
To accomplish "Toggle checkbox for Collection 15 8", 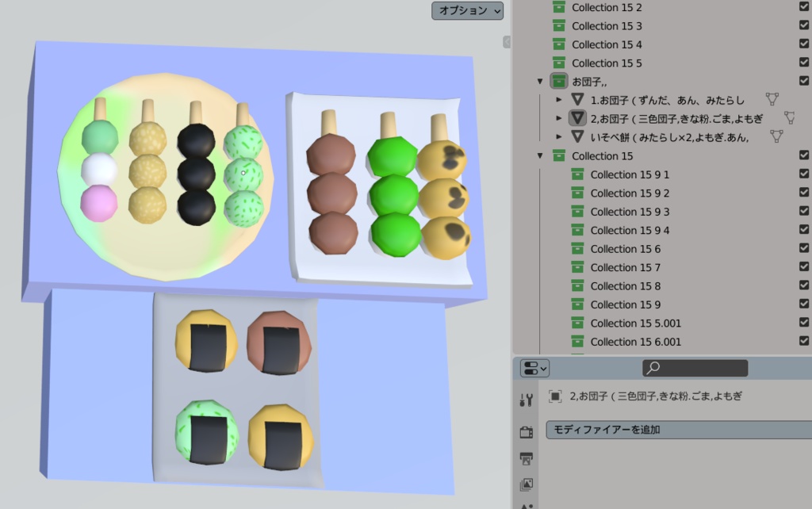I will 804,285.
